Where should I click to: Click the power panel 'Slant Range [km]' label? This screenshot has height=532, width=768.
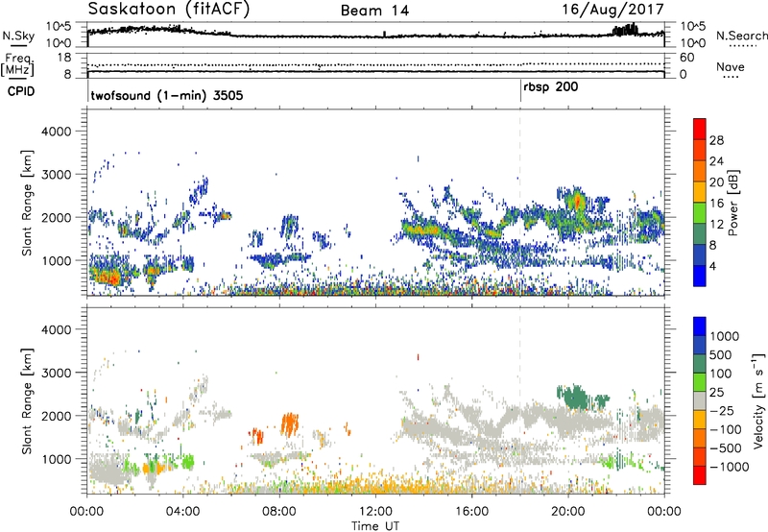pos(27,203)
